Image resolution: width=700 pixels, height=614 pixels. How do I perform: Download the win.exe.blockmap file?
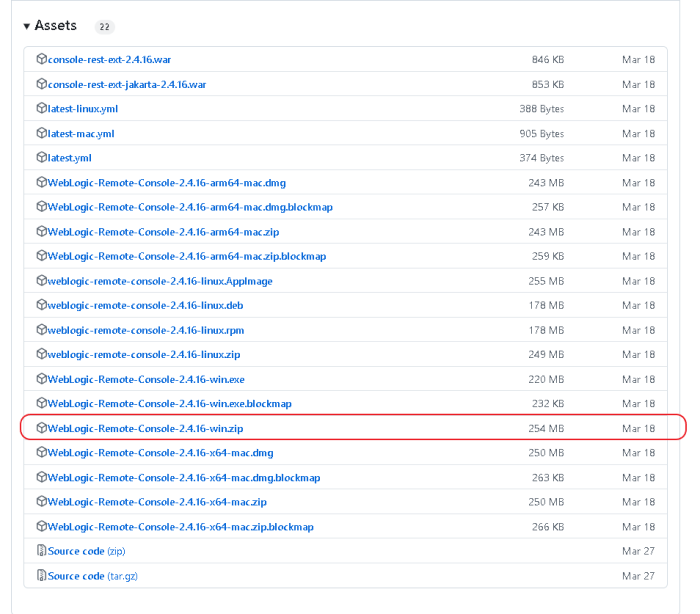(170, 404)
